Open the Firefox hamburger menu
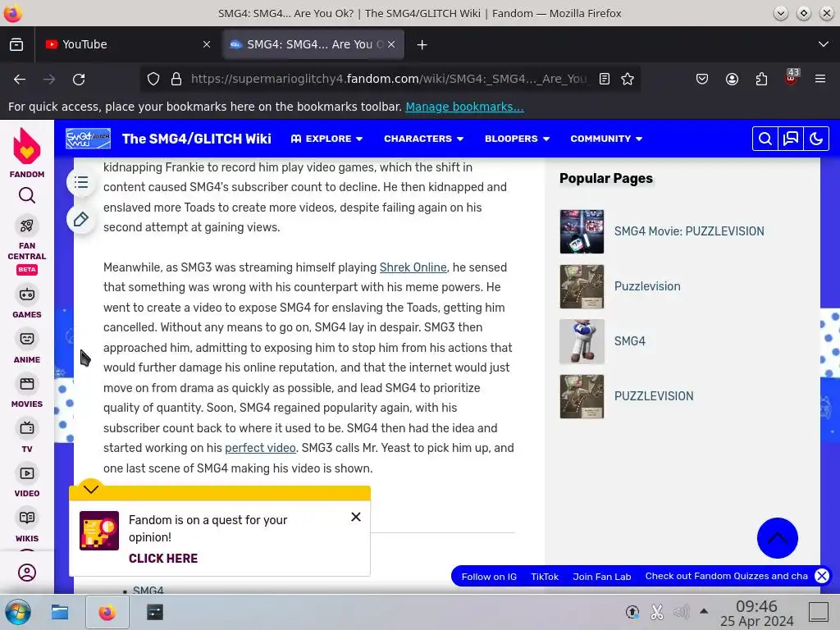This screenshot has height=630, width=840. click(820, 80)
